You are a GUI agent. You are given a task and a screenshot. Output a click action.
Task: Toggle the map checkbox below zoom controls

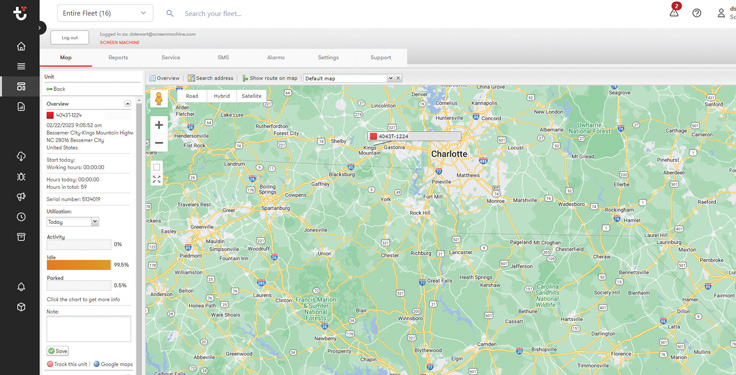(x=157, y=167)
